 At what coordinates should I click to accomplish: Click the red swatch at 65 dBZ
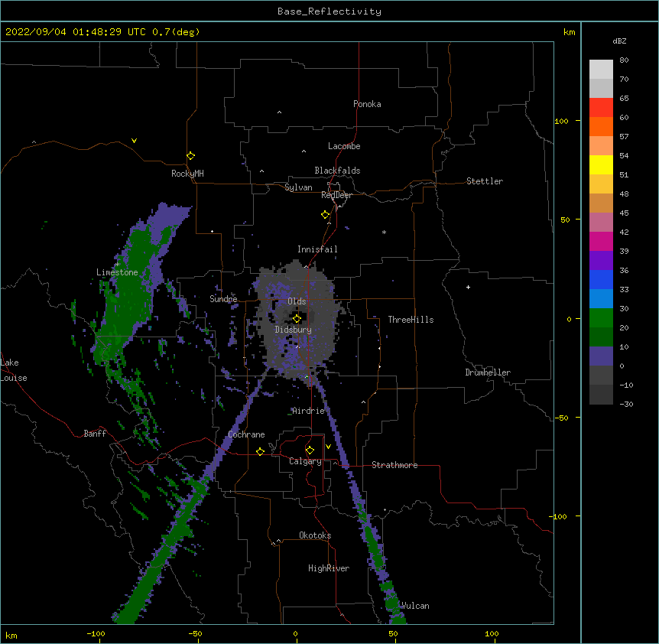(601, 108)
